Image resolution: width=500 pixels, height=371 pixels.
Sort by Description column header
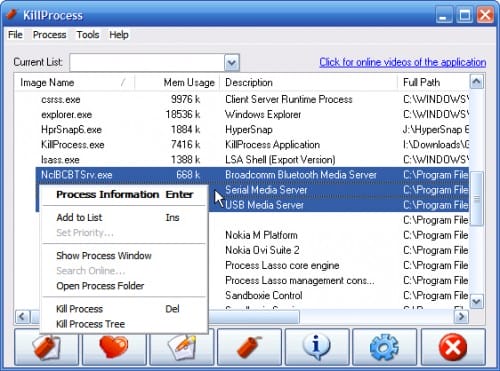308,82
